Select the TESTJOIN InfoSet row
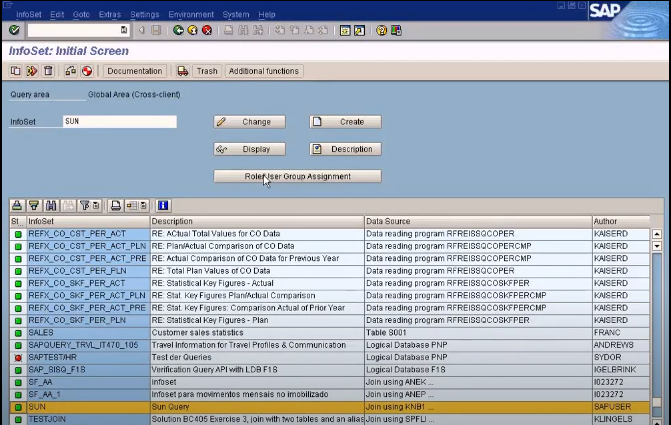This screenshot has width=671, height=425. click(x=330, y=419)
